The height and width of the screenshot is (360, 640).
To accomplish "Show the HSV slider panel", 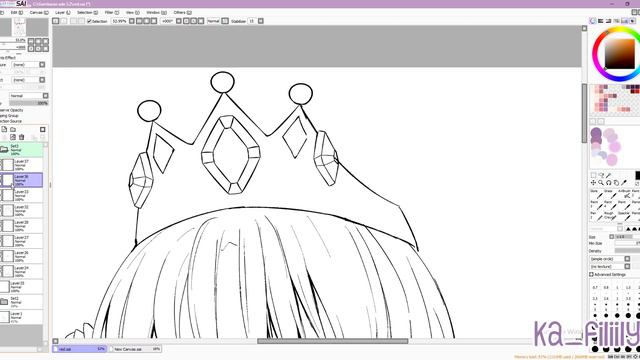I will pos(609,21).
